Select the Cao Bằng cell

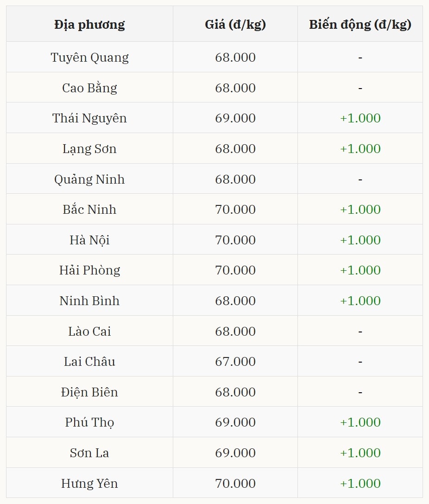coord(89,88)
